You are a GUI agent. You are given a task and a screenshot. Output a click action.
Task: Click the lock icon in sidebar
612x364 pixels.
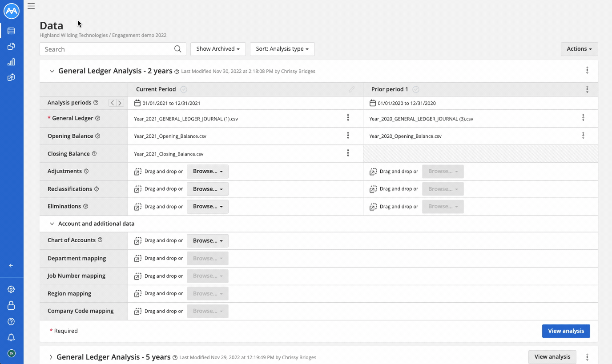tap(11, 305)
